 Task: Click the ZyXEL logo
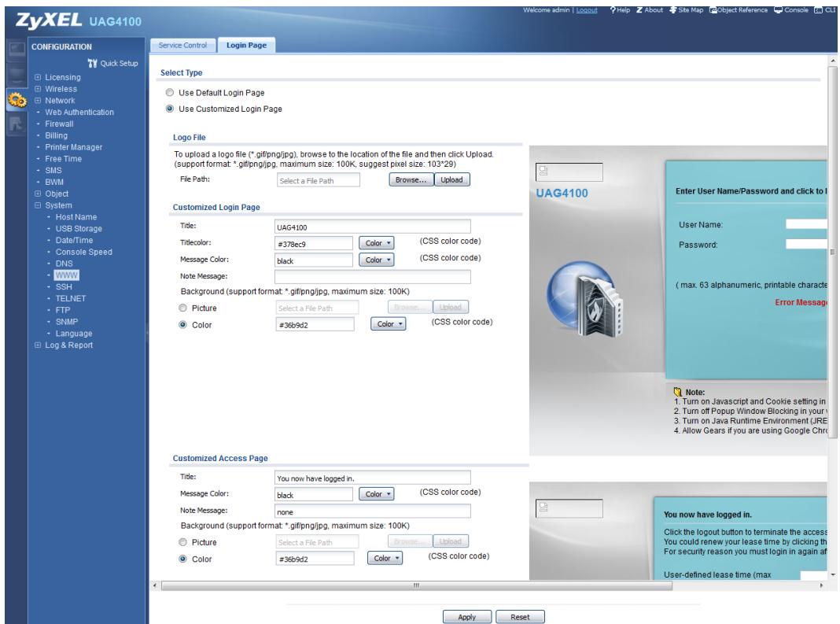tap(49, 20)
